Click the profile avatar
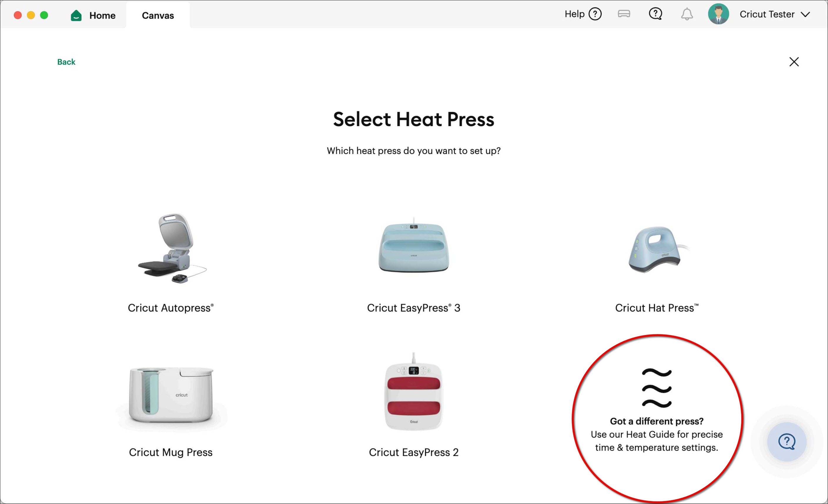828x504 pixels. [719, 14]
